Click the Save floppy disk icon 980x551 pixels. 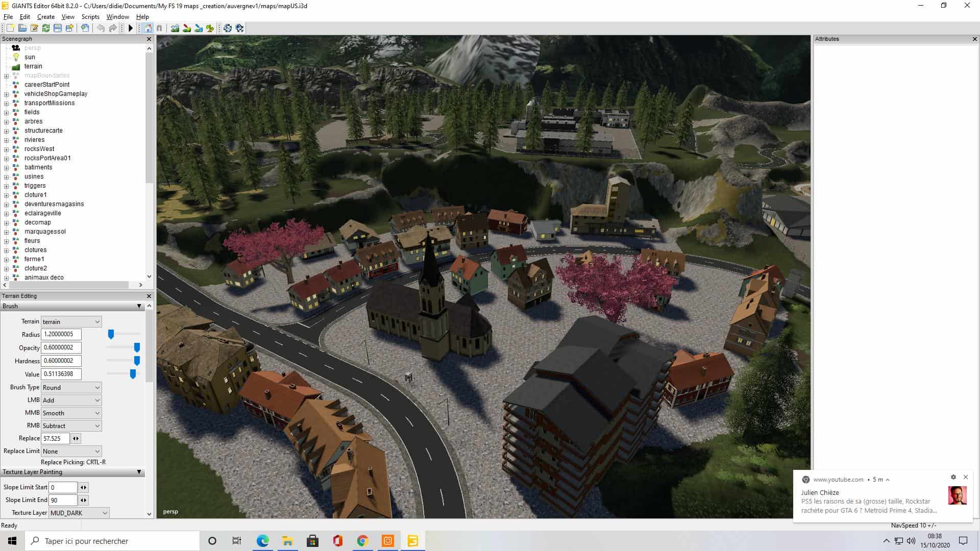pyautogui.click(x=58, y=28)
